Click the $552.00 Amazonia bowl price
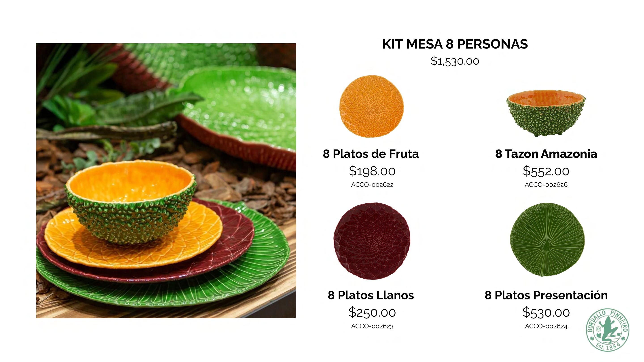This screenshot has width=644, height=362. [546, 171]
